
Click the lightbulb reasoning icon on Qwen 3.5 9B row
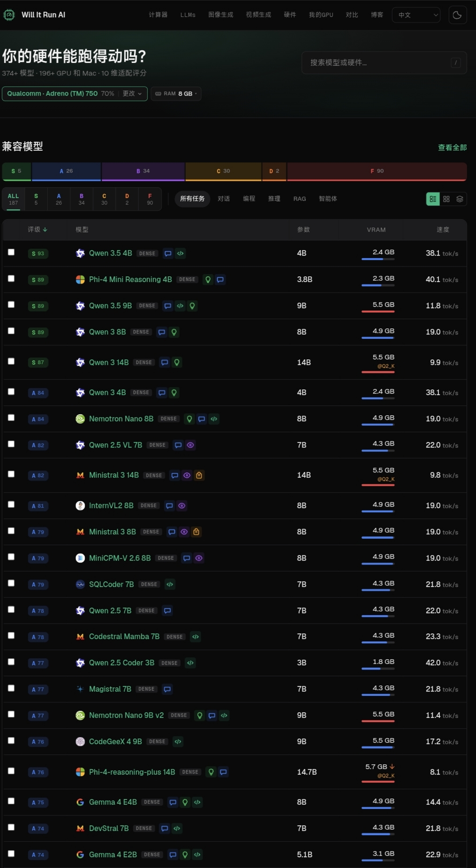(192, 306)
